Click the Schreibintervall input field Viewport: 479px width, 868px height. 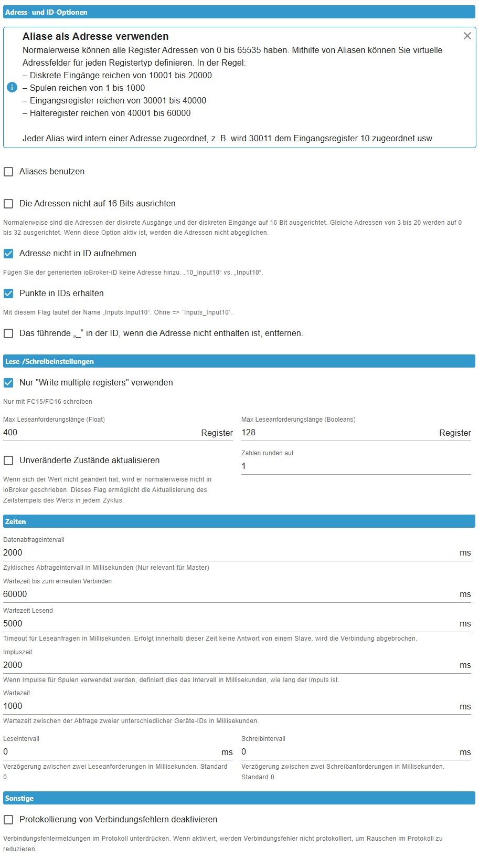[348, 752]
